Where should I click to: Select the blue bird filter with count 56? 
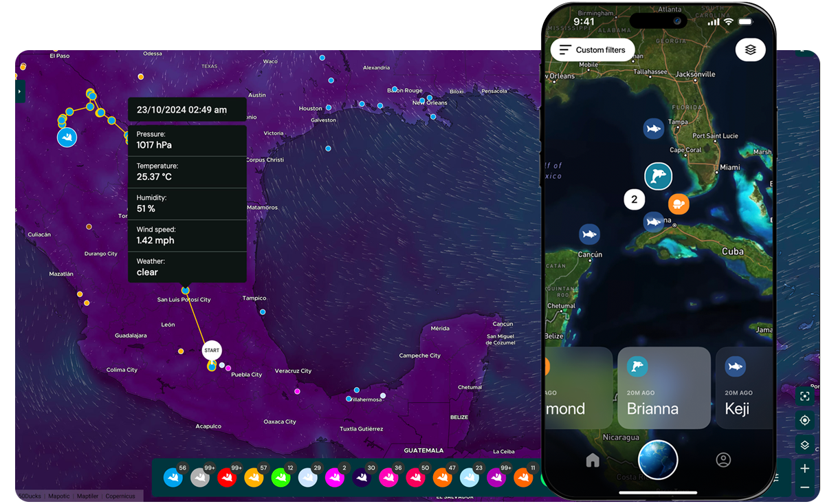pyautogui.click(x=173, y=477)
